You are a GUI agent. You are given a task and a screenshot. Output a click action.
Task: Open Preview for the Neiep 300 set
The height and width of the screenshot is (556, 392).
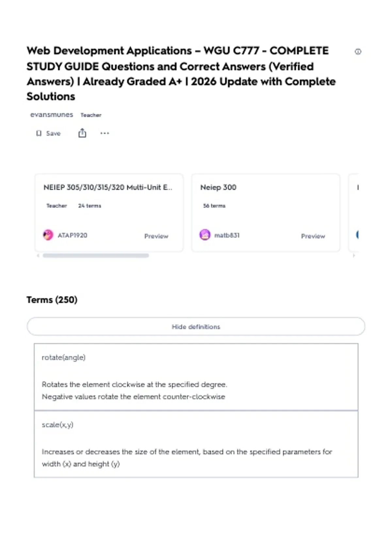point(313,236)
